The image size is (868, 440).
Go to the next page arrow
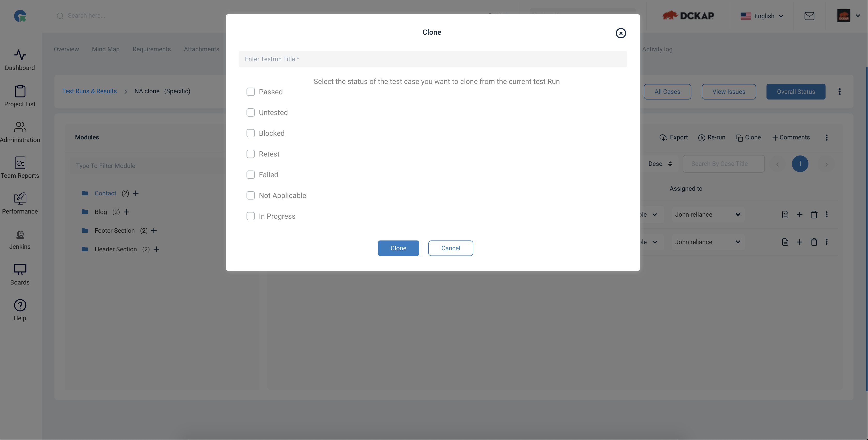826,164
